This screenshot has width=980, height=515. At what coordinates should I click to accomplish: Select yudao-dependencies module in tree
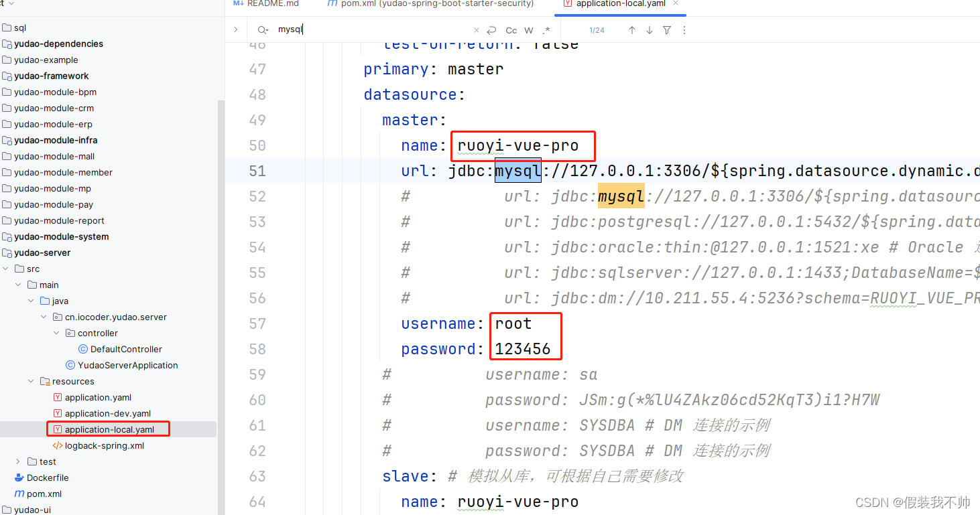[58, 44]
